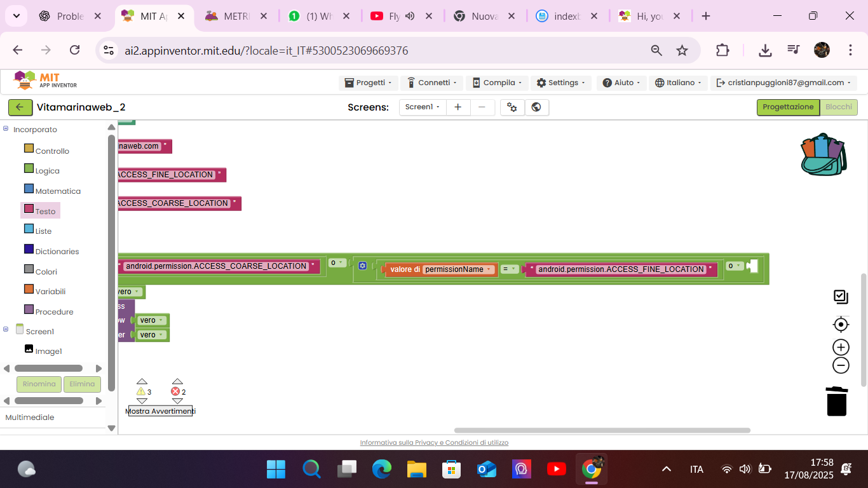Open the Chrome three-dot menu

(850, 50)
